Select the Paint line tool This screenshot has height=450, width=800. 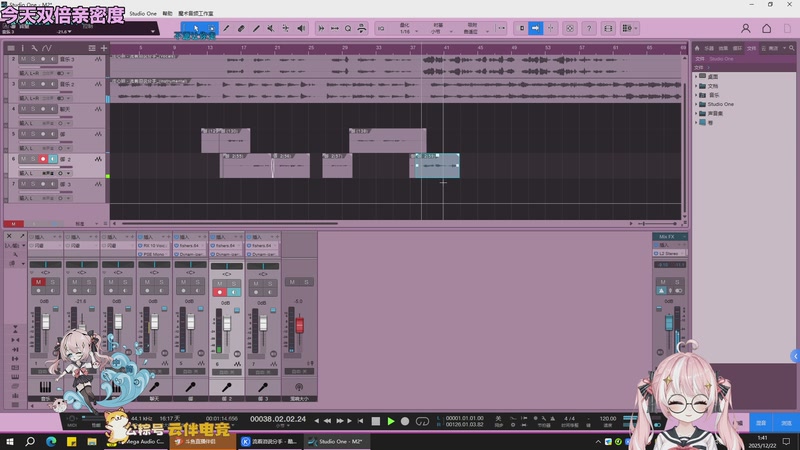point(256,29)
